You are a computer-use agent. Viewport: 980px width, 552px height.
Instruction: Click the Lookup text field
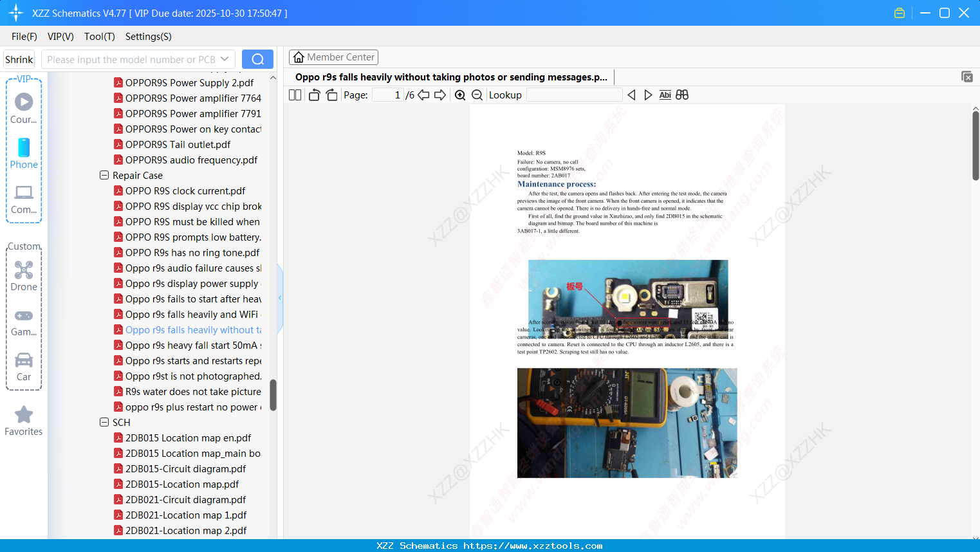coord(574,95)
